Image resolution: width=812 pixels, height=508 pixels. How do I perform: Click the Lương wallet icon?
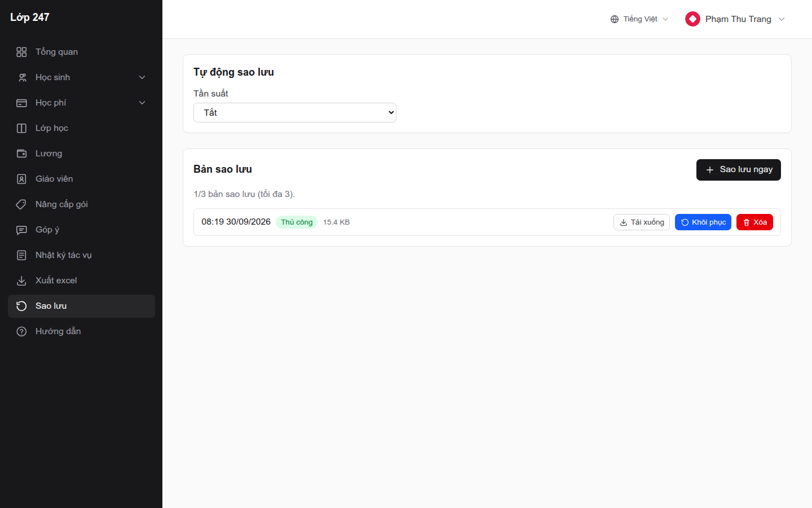(21, 154)
